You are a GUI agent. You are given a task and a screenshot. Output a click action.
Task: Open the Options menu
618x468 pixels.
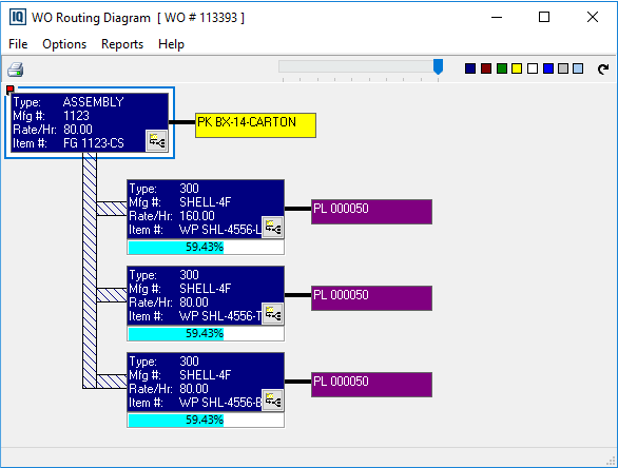(64, 44)
